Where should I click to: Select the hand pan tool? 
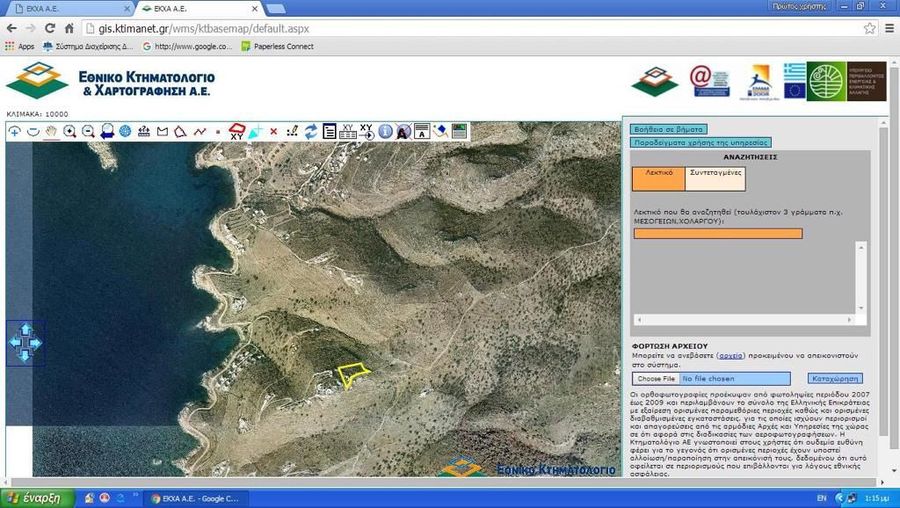click(x=51, y=131)
